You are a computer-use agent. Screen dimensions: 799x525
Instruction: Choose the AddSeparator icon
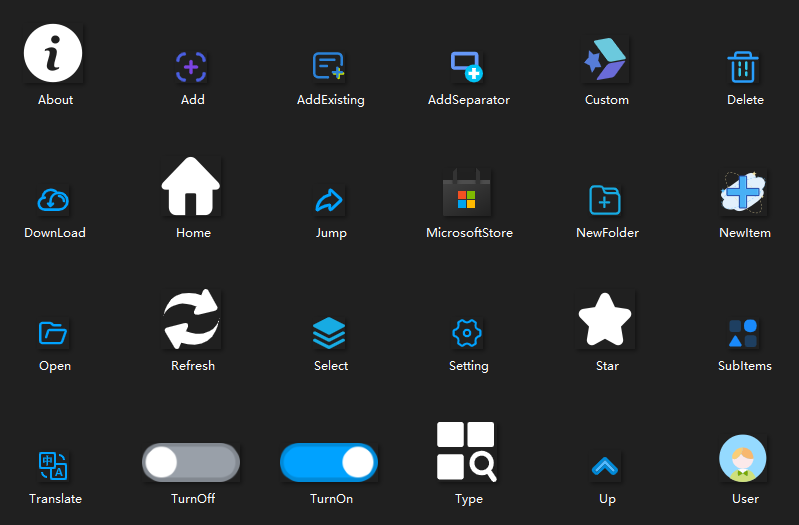click(x=467, y=67)
